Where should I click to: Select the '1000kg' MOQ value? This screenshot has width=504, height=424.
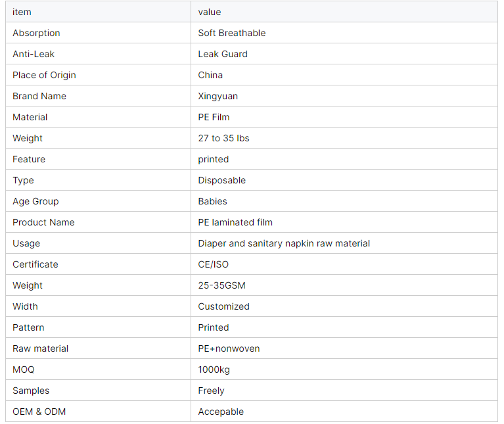(214, 369)
